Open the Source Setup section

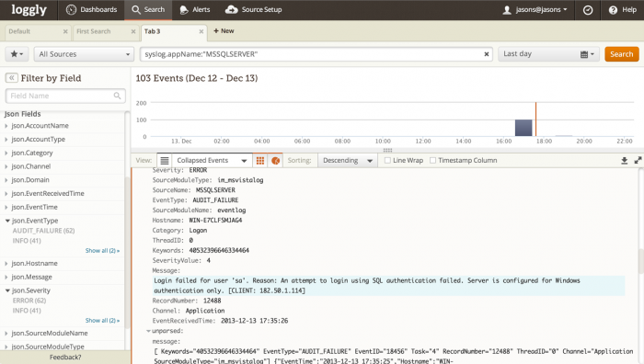[x=254, y=9]
